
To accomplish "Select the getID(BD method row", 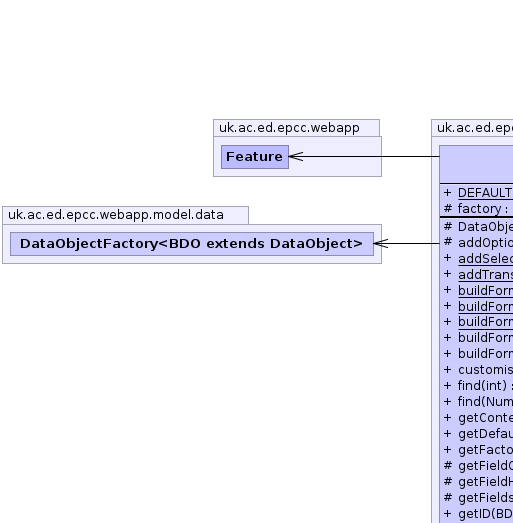I will [478, 514].
